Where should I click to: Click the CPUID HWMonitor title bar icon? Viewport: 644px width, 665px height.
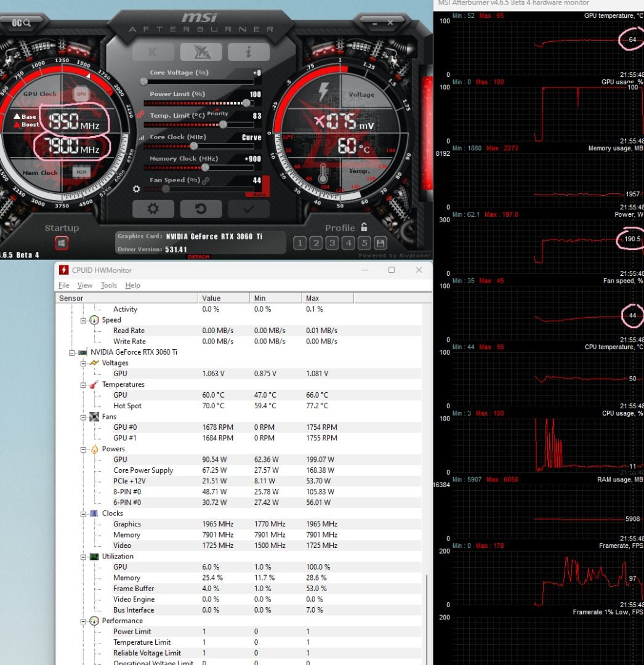(63, 270)
